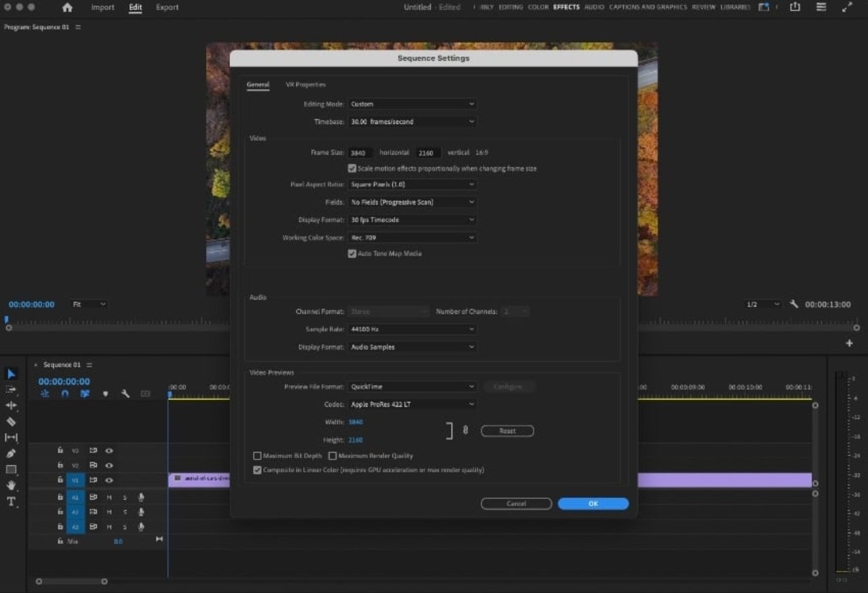Click the horizontal Frame Size field
Image resolution: width=868 pixels, height=593 pixels.
click(360, 153)
